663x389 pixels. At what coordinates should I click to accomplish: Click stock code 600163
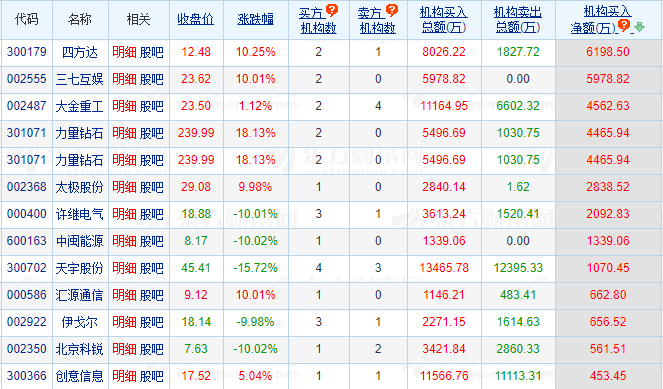27,241
